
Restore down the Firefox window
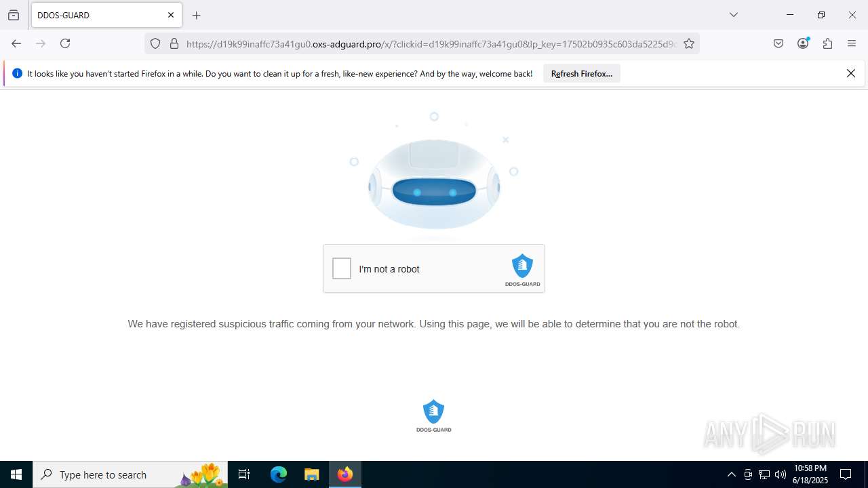click(x=821, y=15)
